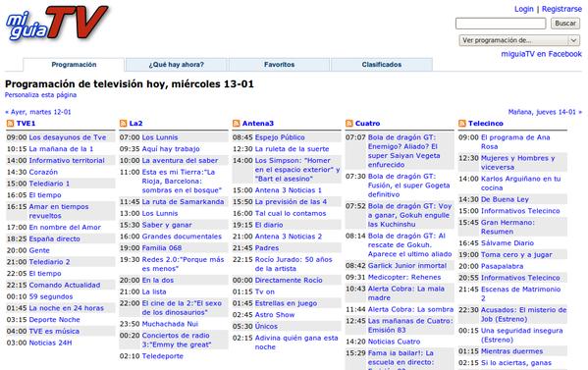Click Mientras duermes program
The image size is (588, 370).
click(511, 351)
